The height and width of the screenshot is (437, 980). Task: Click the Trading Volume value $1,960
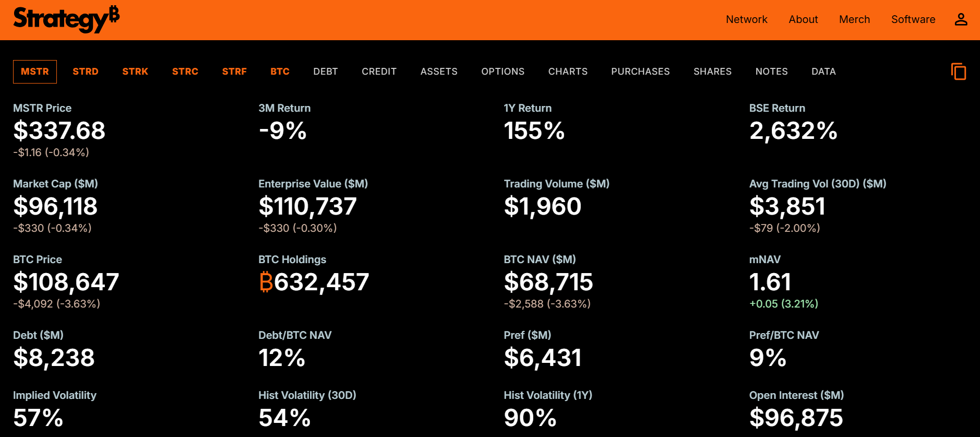(x=543, y=206)
